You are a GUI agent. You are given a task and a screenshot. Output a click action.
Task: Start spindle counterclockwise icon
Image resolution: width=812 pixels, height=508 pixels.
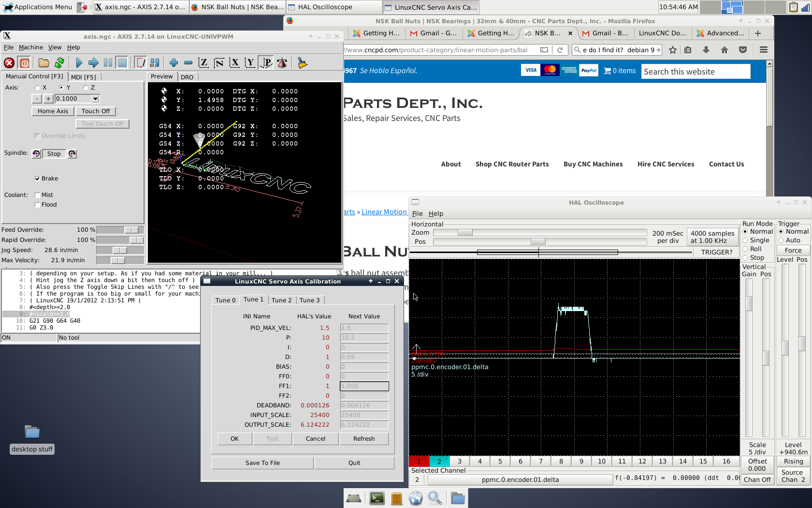(36, 154)
